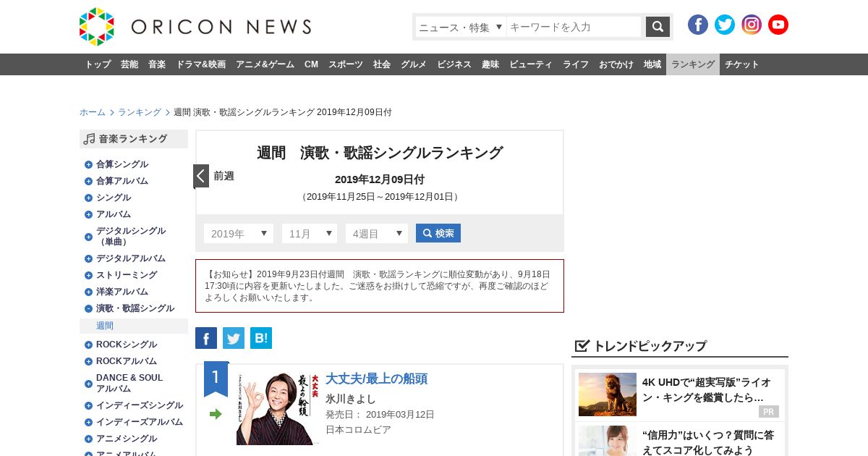This screenshot has width=868, height=456.
Task: Open the 2019年 year dropdown
Action: [x=239, y=233]
